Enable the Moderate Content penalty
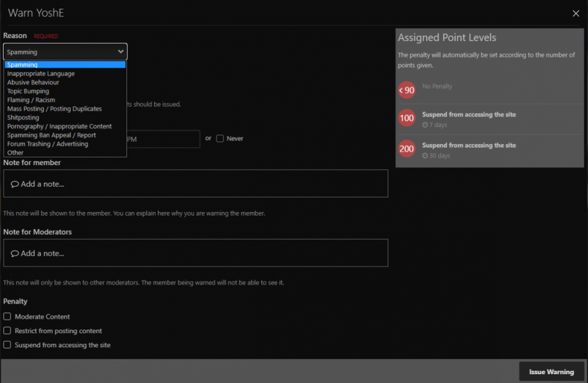The width and height of the screenshot is (588, 383). tap(7, 317)
